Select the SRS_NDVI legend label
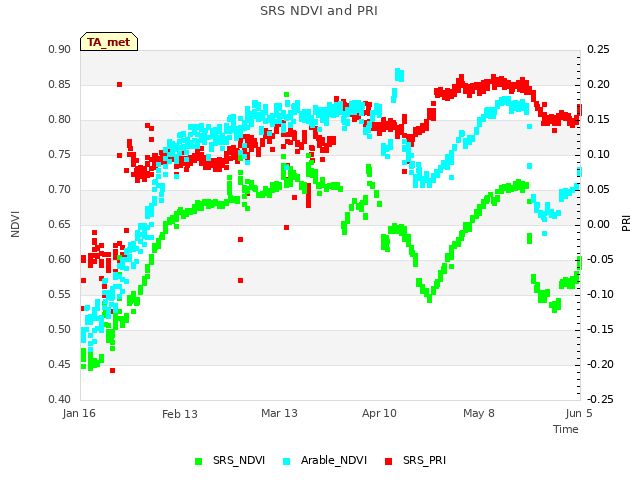The width and height of the screenshot is (640, 480). (239, 460)
